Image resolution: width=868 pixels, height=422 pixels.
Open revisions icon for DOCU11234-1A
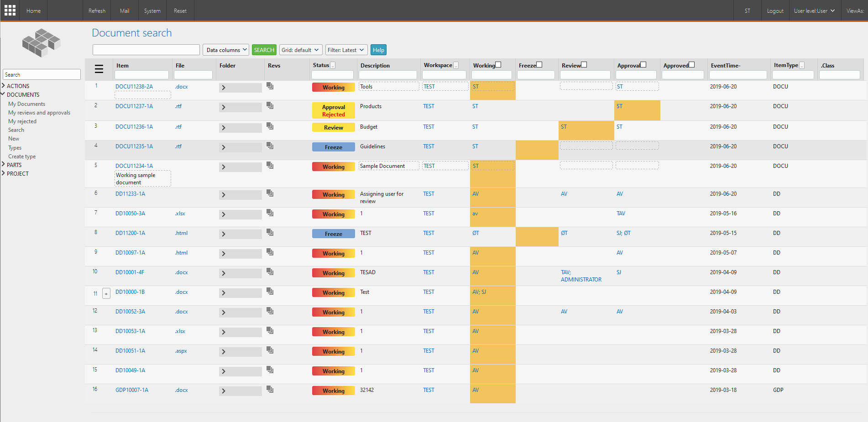click(270, 165)
